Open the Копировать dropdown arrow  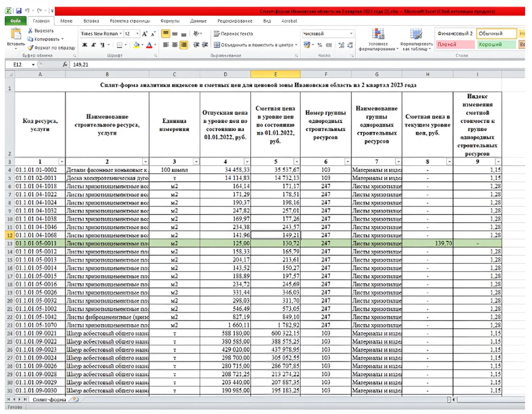tap(62, 39)
